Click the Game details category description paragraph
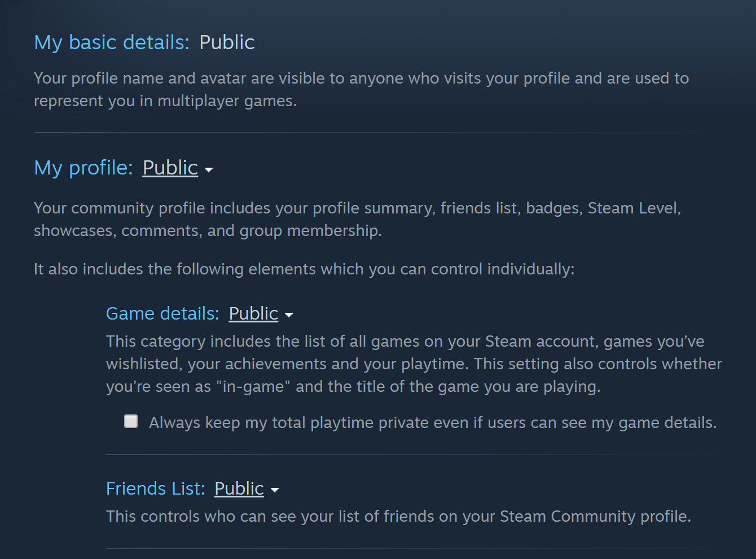756x559 pixels. (414, 364)
